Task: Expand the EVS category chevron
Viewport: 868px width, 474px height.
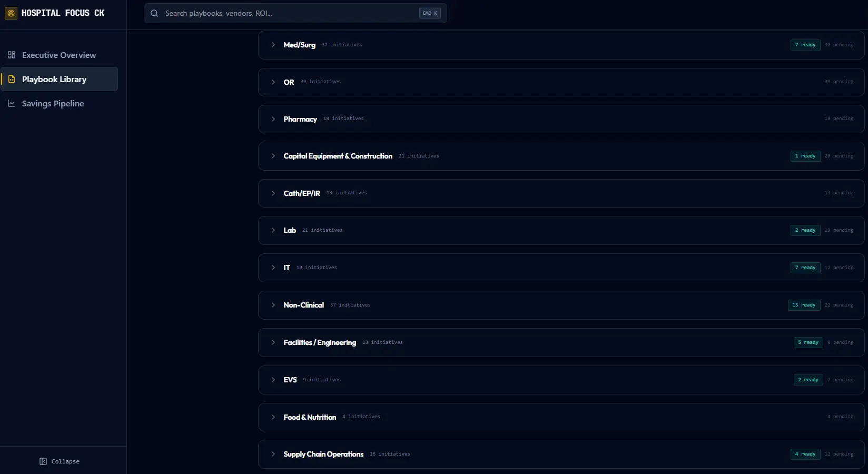Action: (x=273, y=380)
